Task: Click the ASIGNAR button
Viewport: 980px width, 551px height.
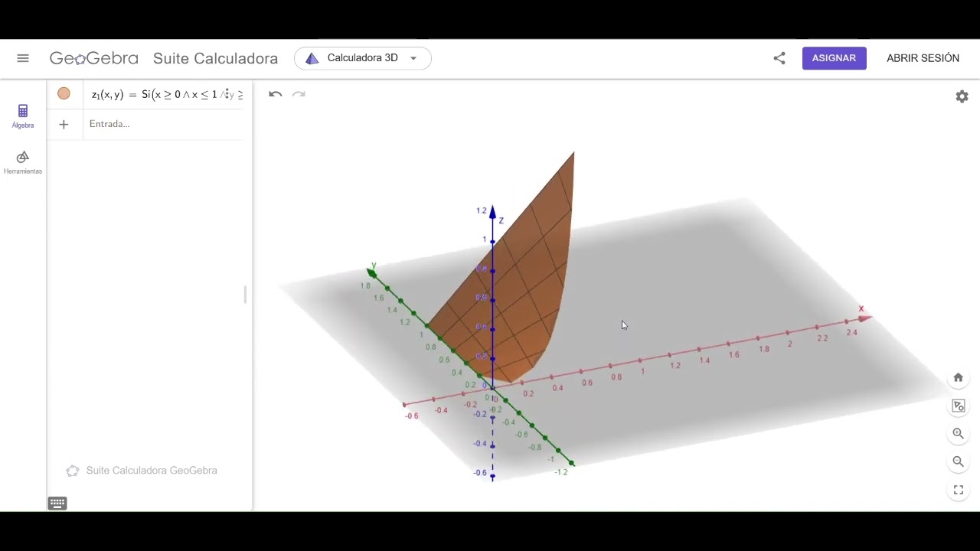Action: click(834, 58)
